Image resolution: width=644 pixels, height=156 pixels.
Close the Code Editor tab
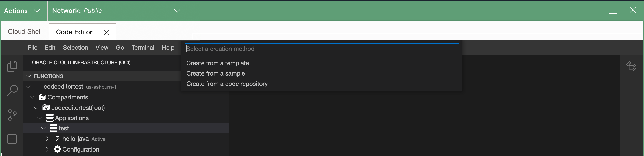[x=107, y=33]
